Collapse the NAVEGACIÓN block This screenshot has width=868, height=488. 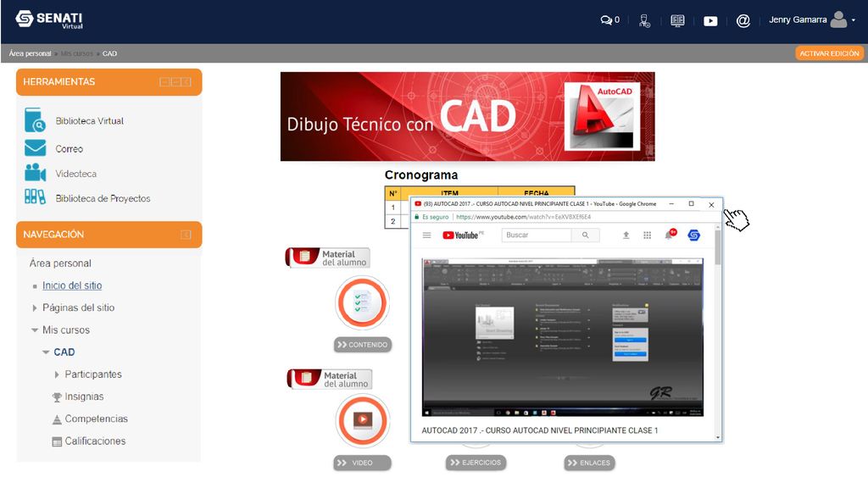(186, 235)
